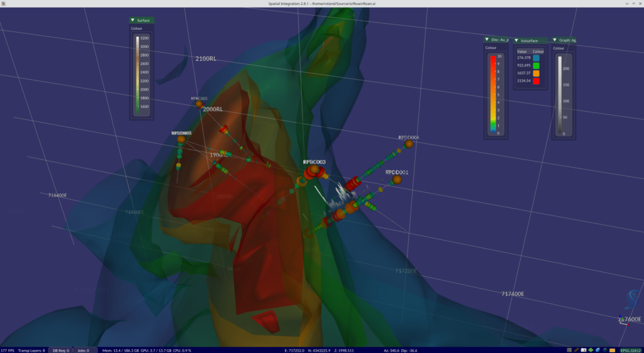Collapse the Disc: Au_p legend panel
Viewport: 644px width, 353px height.
tap(487, 40)
